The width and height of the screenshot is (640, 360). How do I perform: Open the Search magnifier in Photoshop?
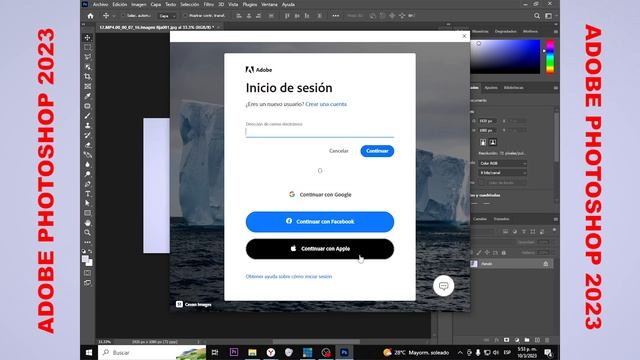coord(537,16)
